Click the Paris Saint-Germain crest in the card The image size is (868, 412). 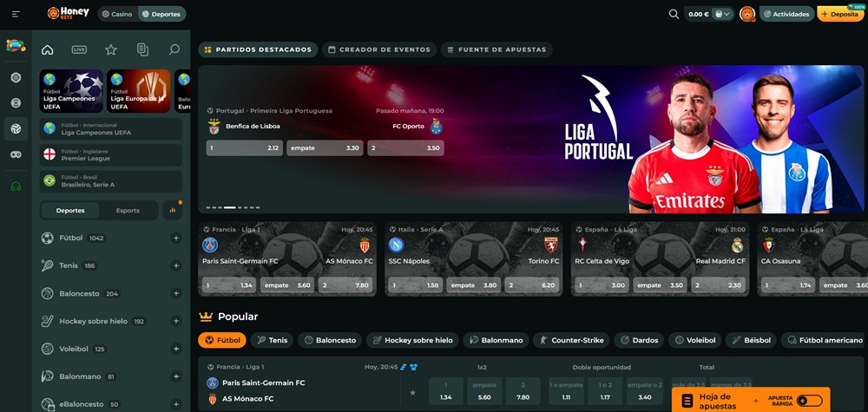[x=210, y=245]
